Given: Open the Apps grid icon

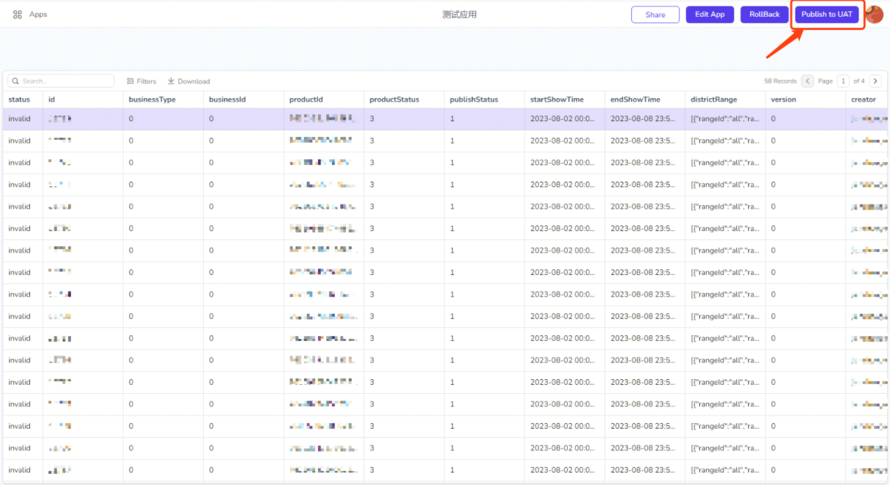Looking at the screenshot, I should pos(17,15).
